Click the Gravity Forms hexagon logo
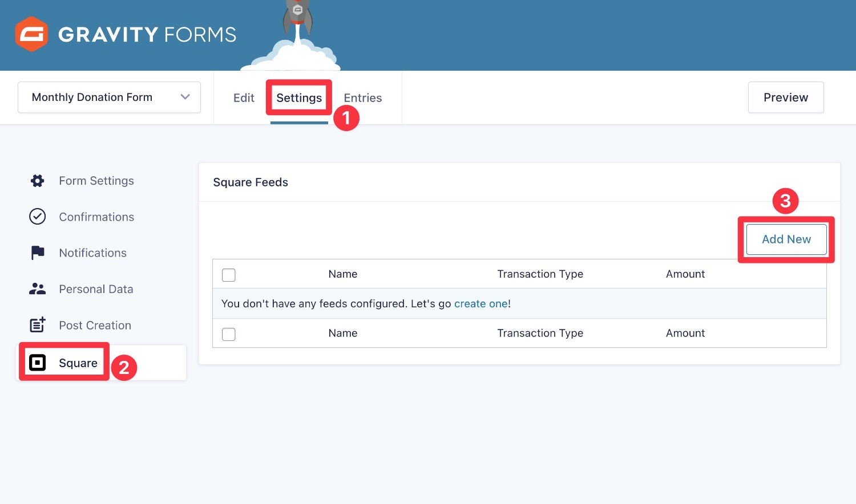The width and height of the screenshot is (856, 504). coord(31,34)
